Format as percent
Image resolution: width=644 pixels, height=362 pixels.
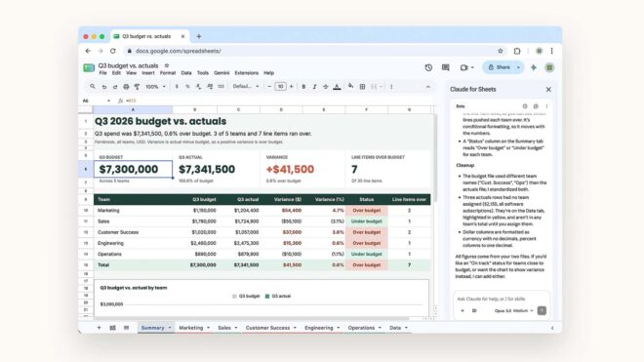point(187,87)
